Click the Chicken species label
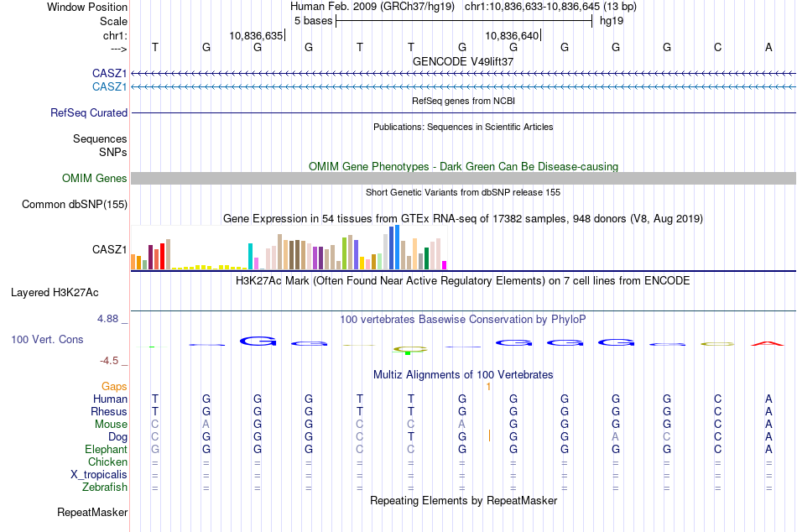 click(x=107, y=462)
